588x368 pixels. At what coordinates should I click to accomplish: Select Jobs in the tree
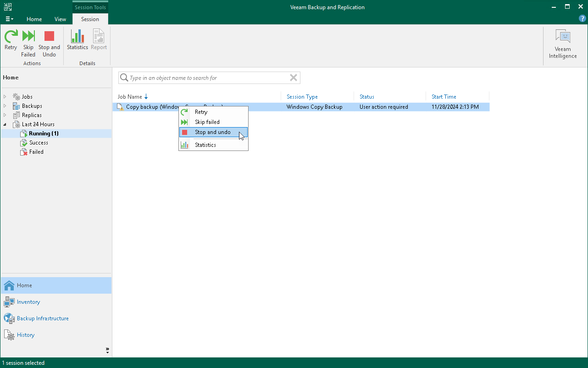click(x=27, y=97)
